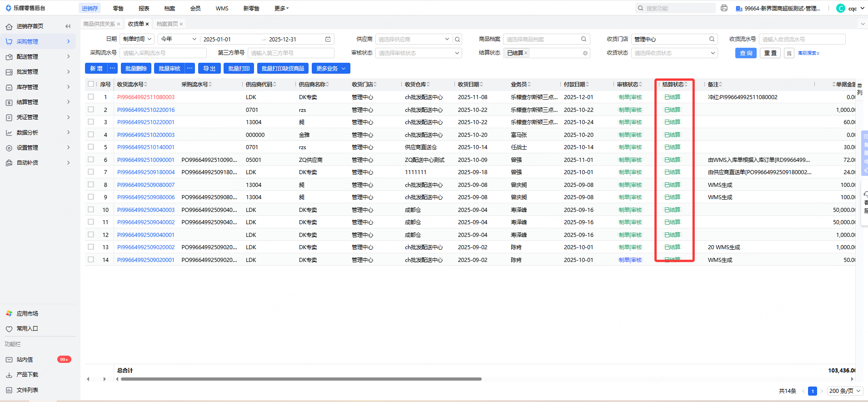Screen dimensions: 868x402
Task: Click the 采购管理 cart icon
Action: point(9,41)
